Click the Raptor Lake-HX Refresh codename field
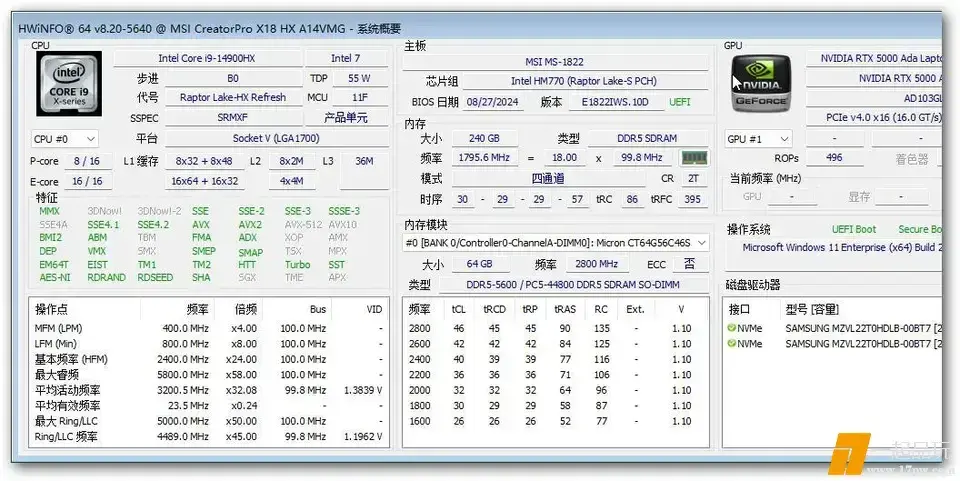This screenshot has width=960, height=481. pos(233,97)
